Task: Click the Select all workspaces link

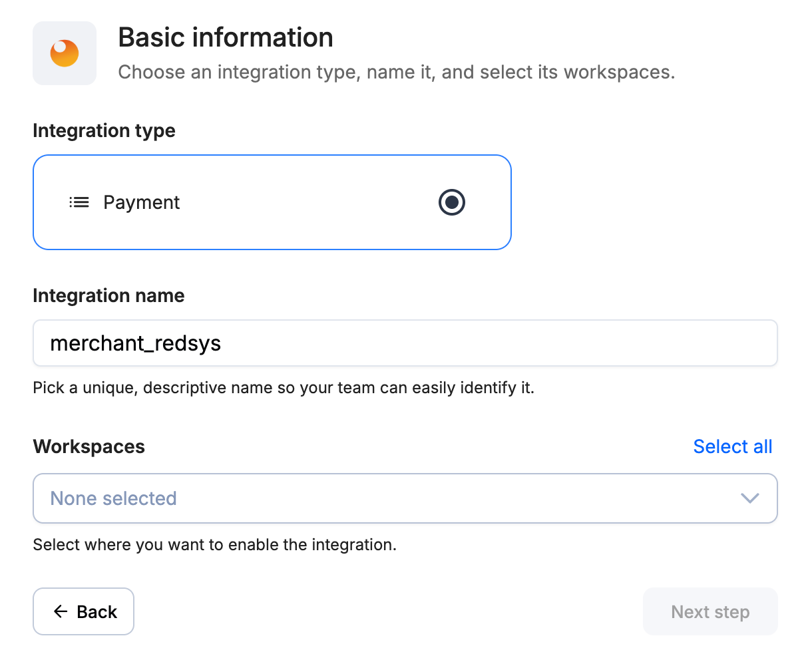Action: [732, 446]
